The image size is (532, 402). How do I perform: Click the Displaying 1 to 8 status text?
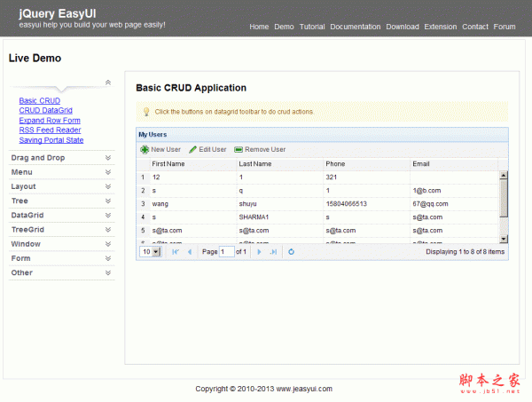tap(465, 252)
